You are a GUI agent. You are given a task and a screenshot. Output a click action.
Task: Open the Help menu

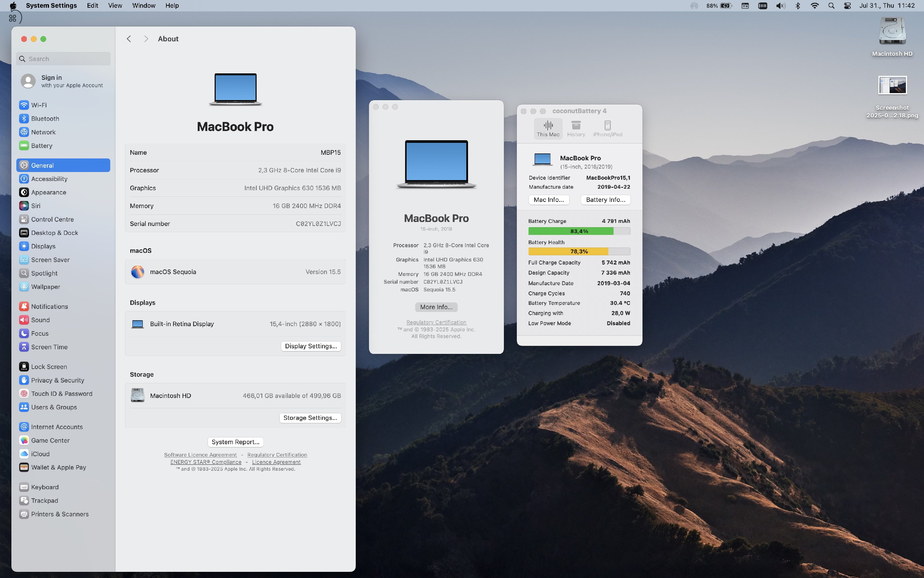point(172,5)
